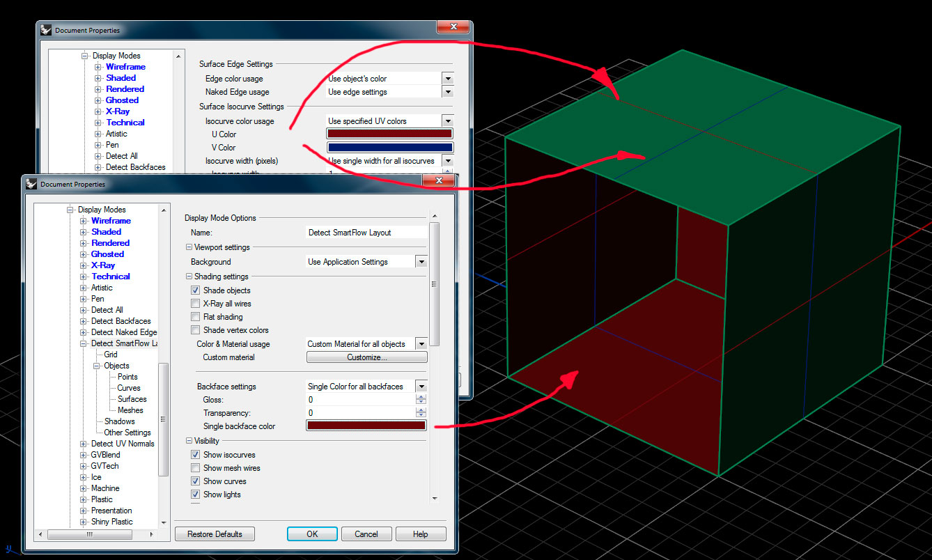This screenshot has width=932, height=560.
Task: Click the Gloss value field
Action: 361,400
